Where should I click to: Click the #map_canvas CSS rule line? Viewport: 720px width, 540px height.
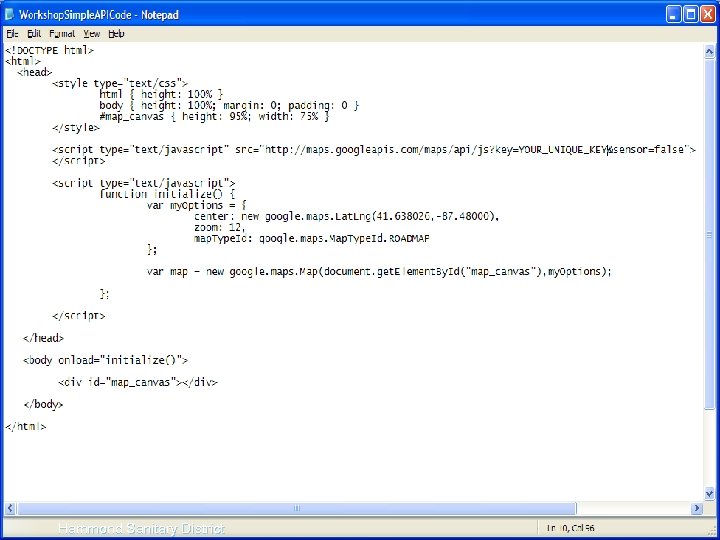coord(214,116)
